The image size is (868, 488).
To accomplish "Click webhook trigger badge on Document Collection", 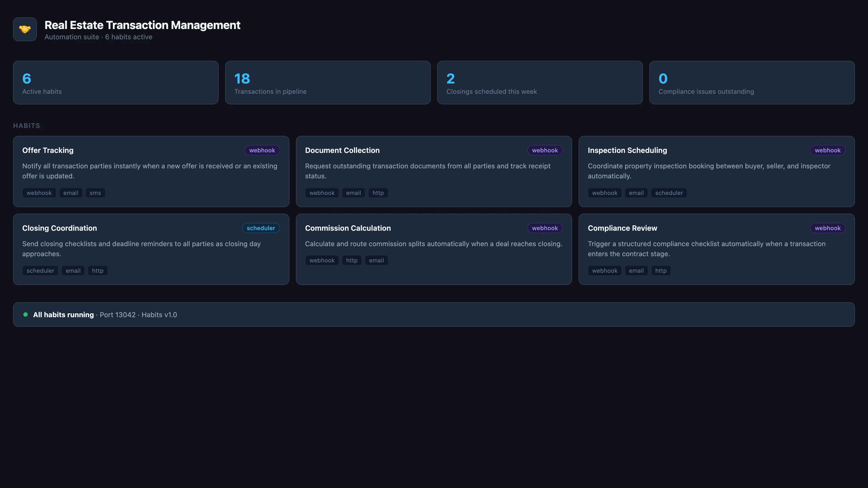I will 545,150.
